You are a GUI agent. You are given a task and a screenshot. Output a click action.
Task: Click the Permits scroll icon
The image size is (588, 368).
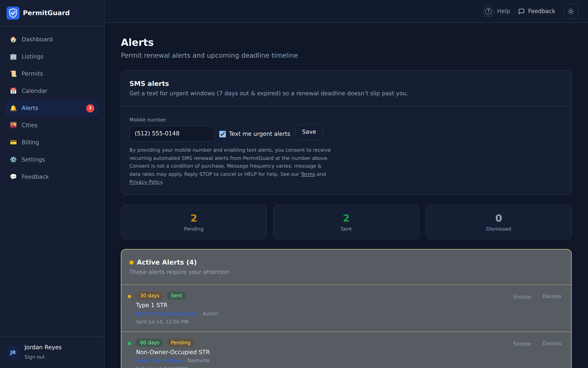(x=13, y=74)
